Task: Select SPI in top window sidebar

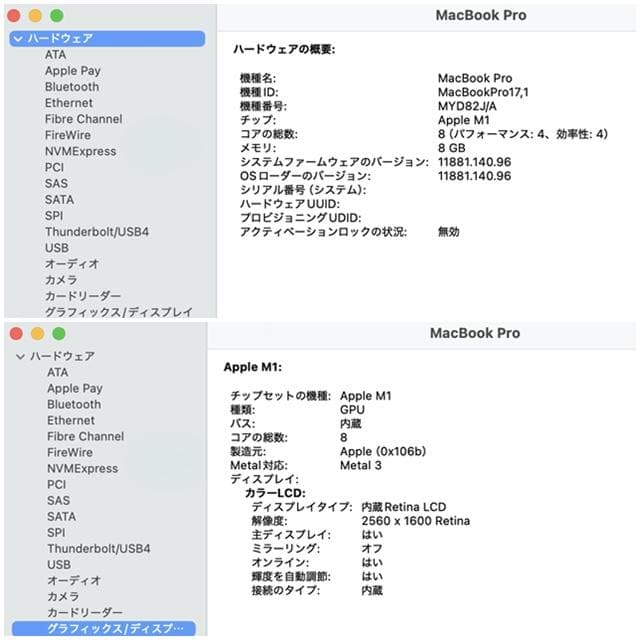Action: point(54,216)
